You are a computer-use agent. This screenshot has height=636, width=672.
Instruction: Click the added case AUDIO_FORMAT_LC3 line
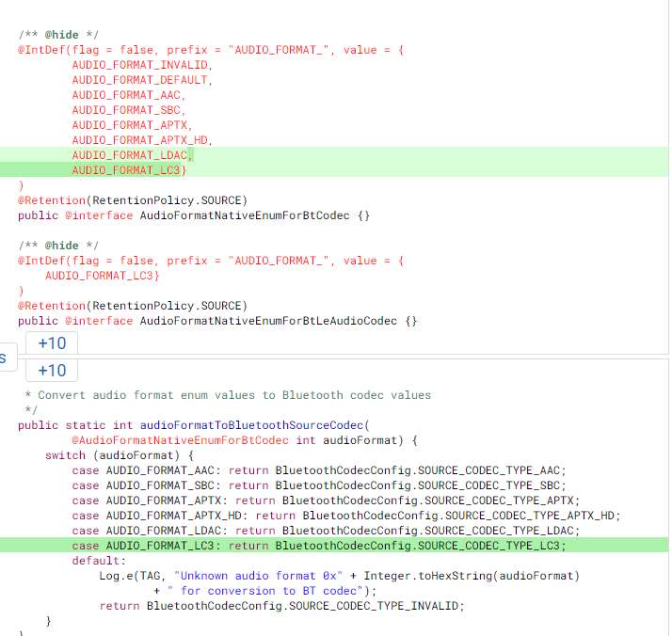(x=319, y=545)
